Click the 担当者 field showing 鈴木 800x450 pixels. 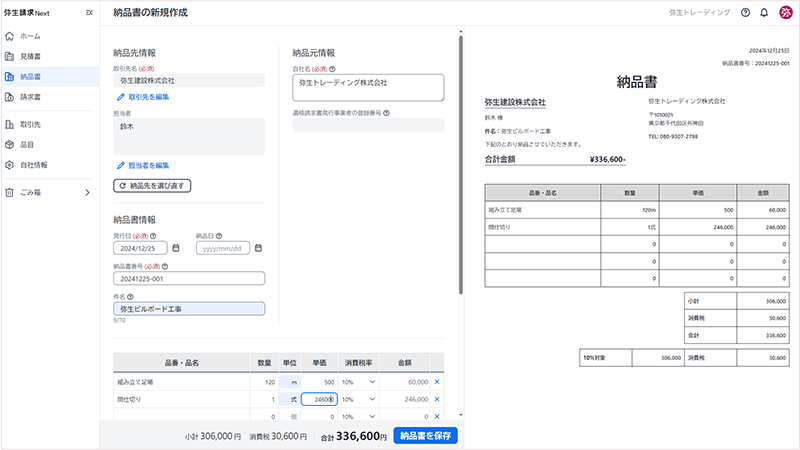pos(189,136)
